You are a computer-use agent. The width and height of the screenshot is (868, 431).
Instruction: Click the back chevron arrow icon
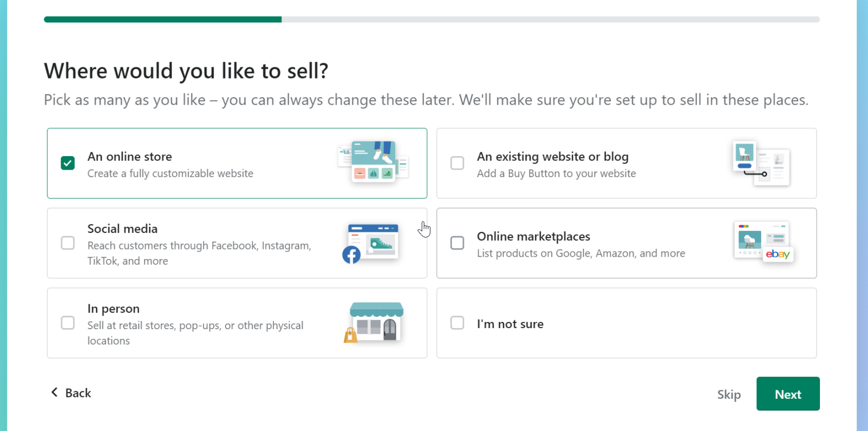click(54, 392)
